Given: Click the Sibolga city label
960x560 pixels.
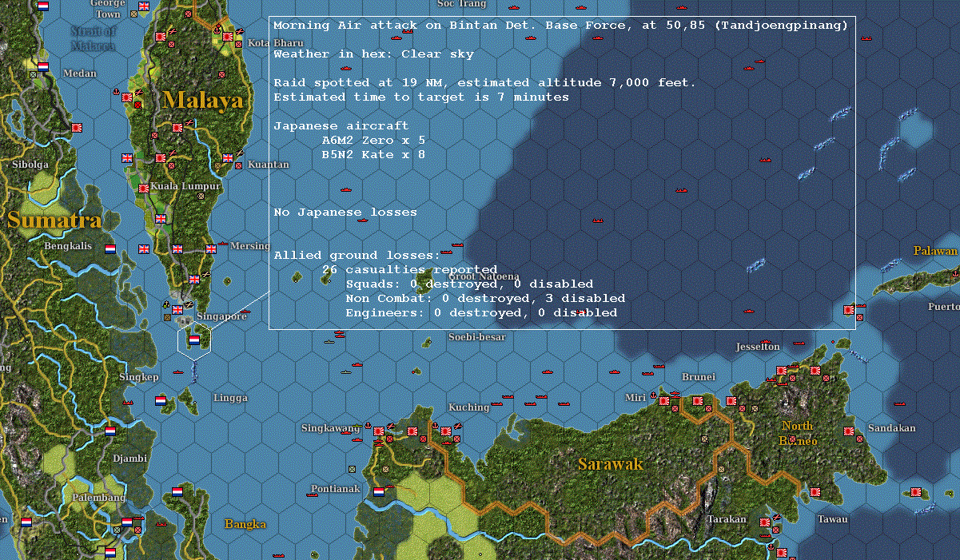Looking at the screenshot, I should [30, 165].
